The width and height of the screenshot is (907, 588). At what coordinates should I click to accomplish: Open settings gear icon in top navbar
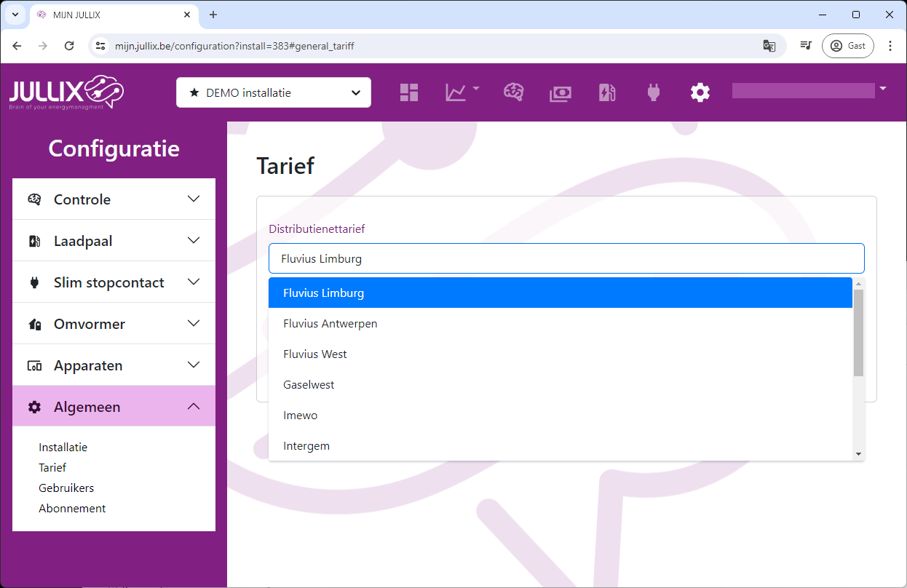click(x=700, y=92)
